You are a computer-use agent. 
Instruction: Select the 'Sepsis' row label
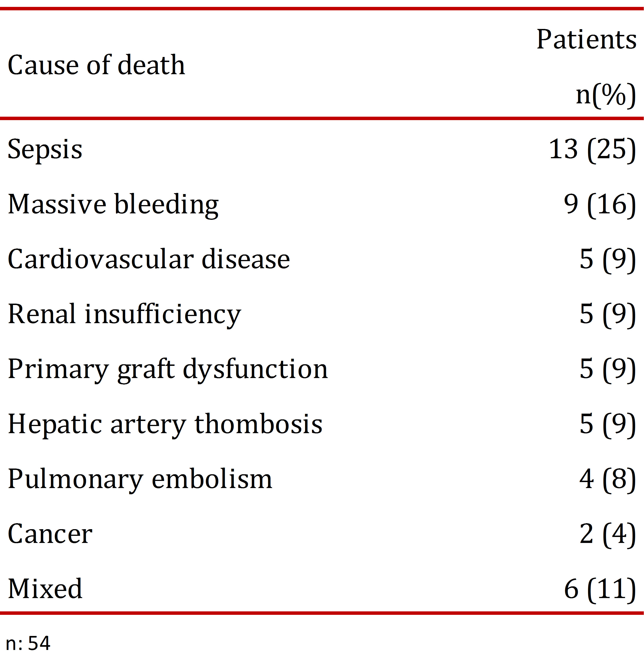point(45,149)
